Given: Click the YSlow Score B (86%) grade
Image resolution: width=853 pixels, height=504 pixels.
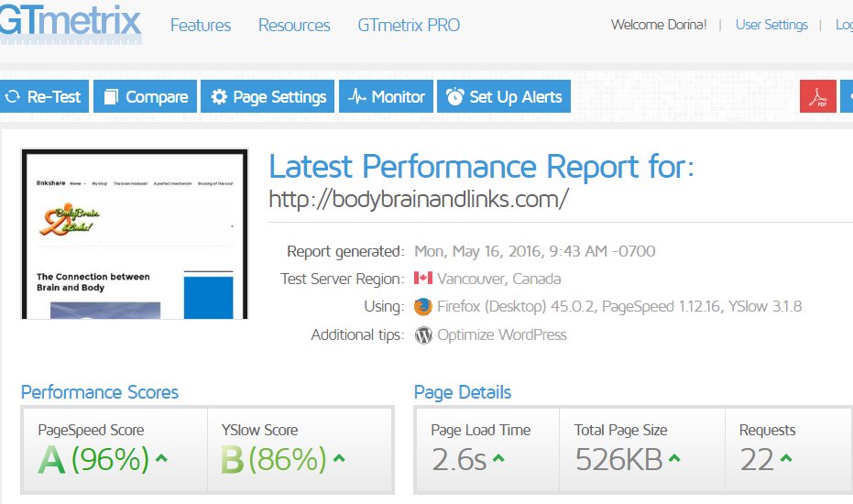Looking at the screenshot, I should click(x=274, y=459).
